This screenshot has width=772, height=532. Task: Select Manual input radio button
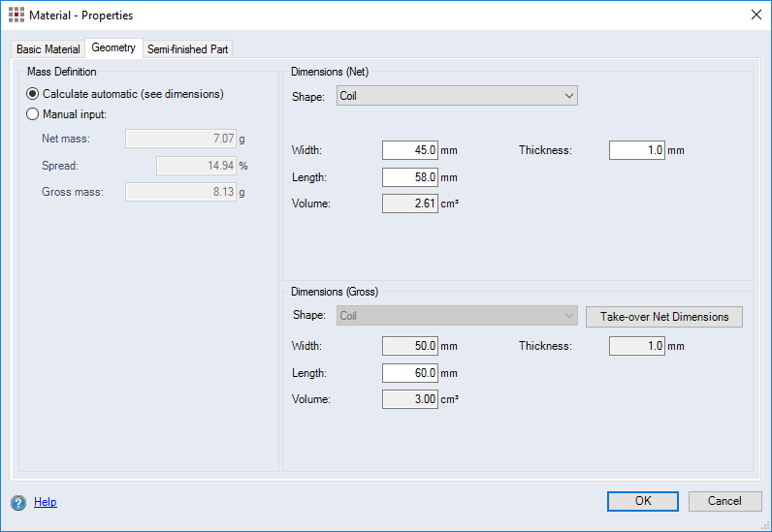pyautogui.click(x=34, y=114)
